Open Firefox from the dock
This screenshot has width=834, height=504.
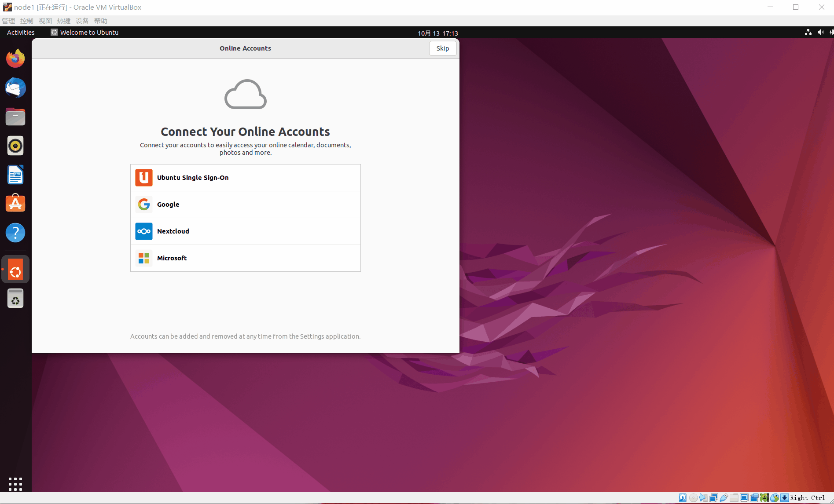(15, 58)
